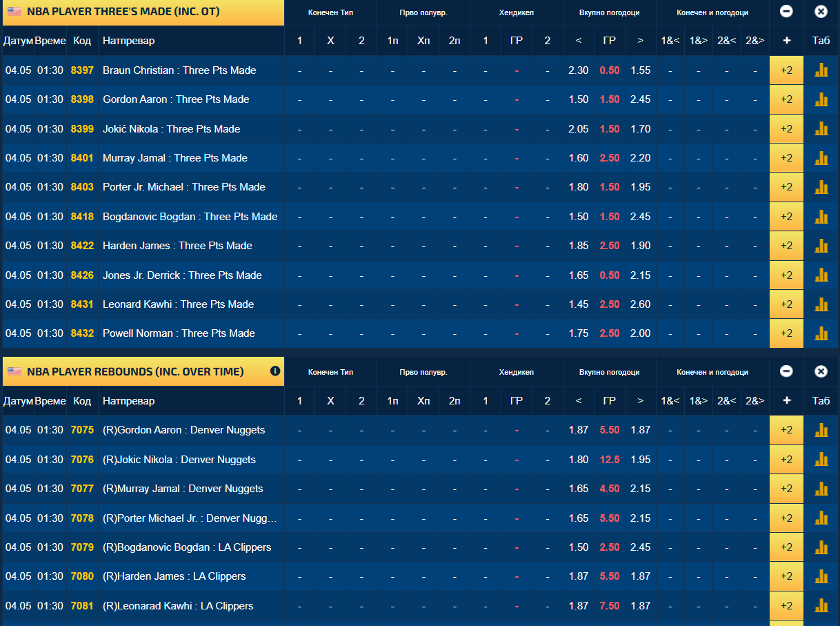Open stats chart for (R)Gordon Aaron rebounds row
Screen dimensions: 840x626
(821, 430)
